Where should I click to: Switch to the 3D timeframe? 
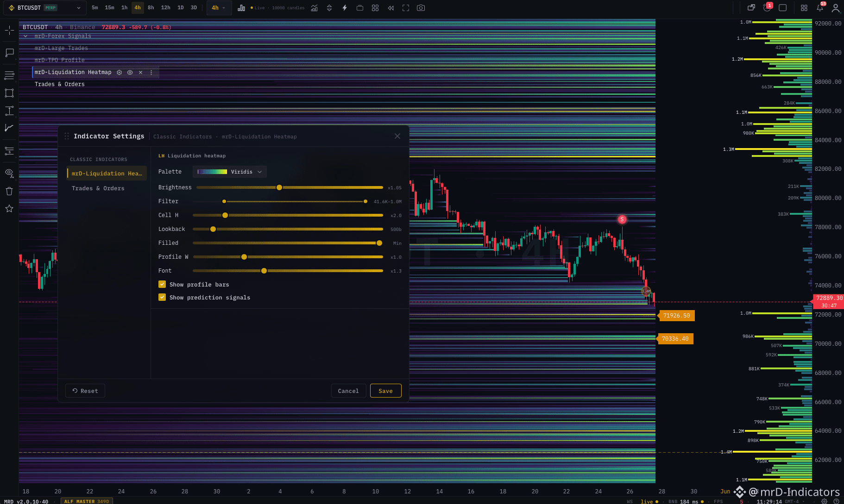(x=194, y=8)
